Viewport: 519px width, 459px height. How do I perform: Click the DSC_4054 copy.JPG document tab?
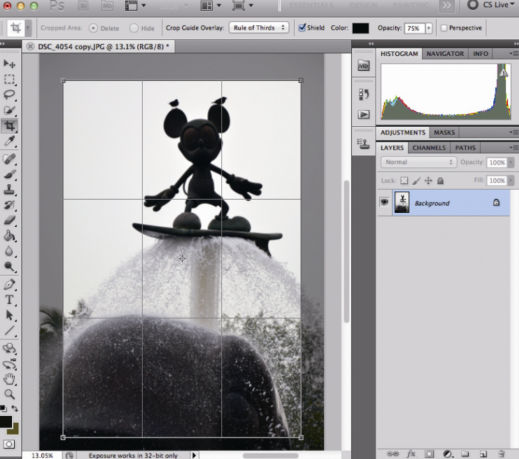click(x=99, y=47)
